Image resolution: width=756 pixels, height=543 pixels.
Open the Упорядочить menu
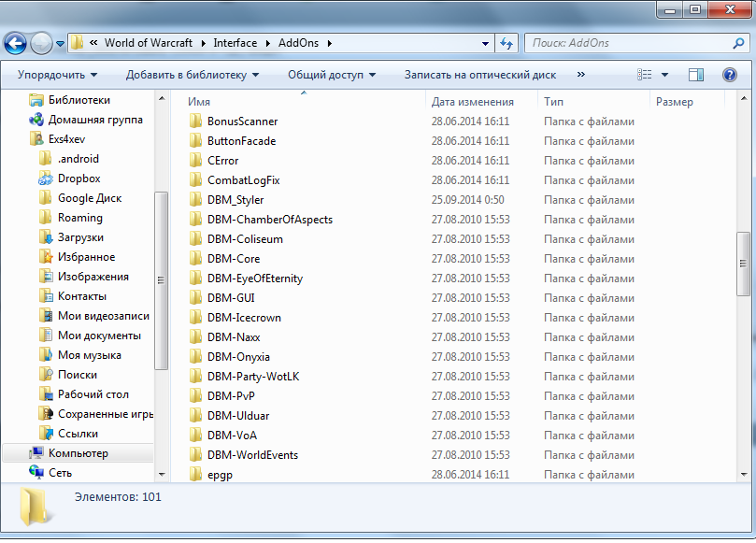pyautogui.click(x=57, y=75)
